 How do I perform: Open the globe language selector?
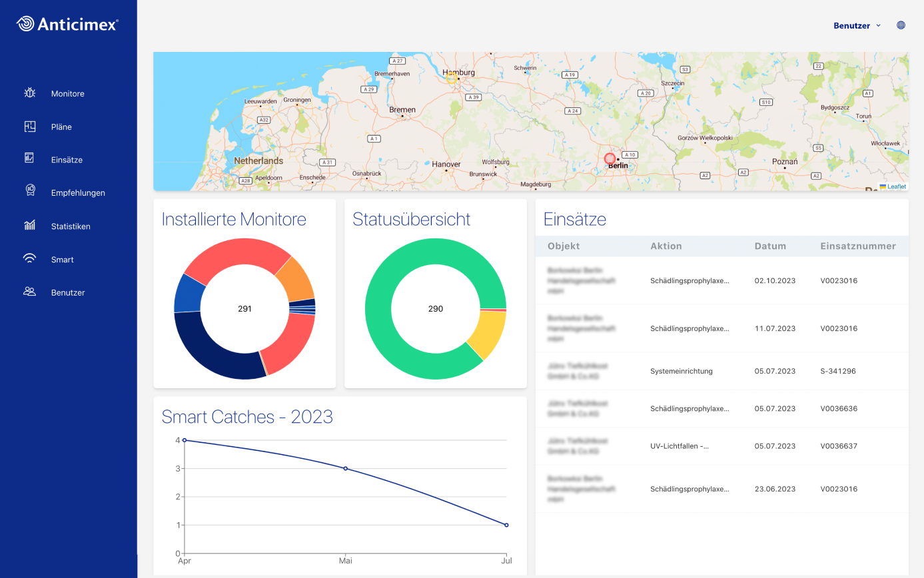(x=901, y=25)
